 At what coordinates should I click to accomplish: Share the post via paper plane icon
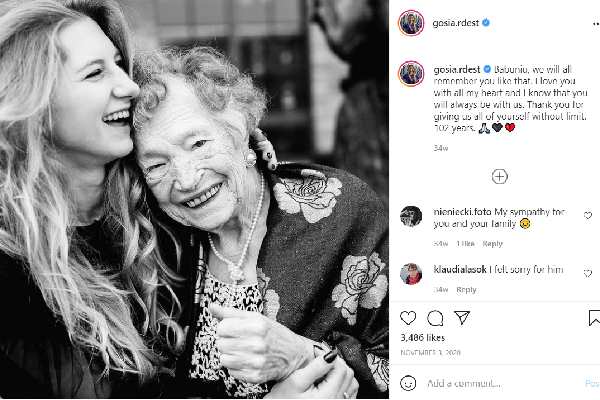click(x=462, y=318)
